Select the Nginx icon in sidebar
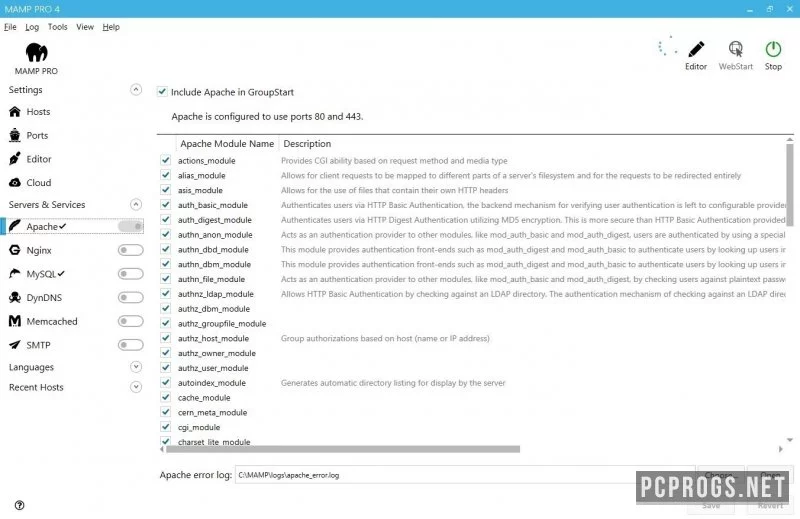The image size is (800, 519). point(15,250)
